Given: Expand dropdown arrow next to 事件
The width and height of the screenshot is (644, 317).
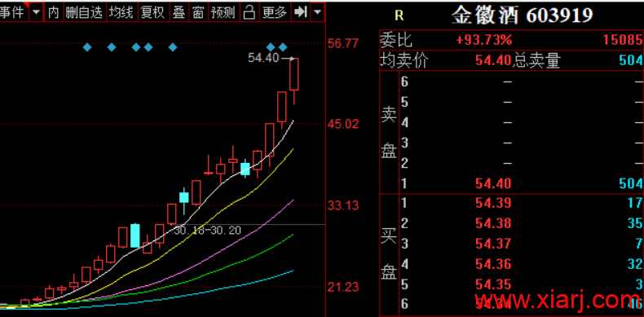Looking at the screenshot, I should click(36, 13).
